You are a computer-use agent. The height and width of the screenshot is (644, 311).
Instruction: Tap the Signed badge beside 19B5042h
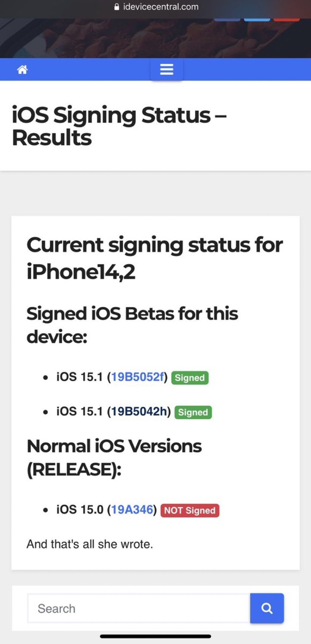(193, 412)
